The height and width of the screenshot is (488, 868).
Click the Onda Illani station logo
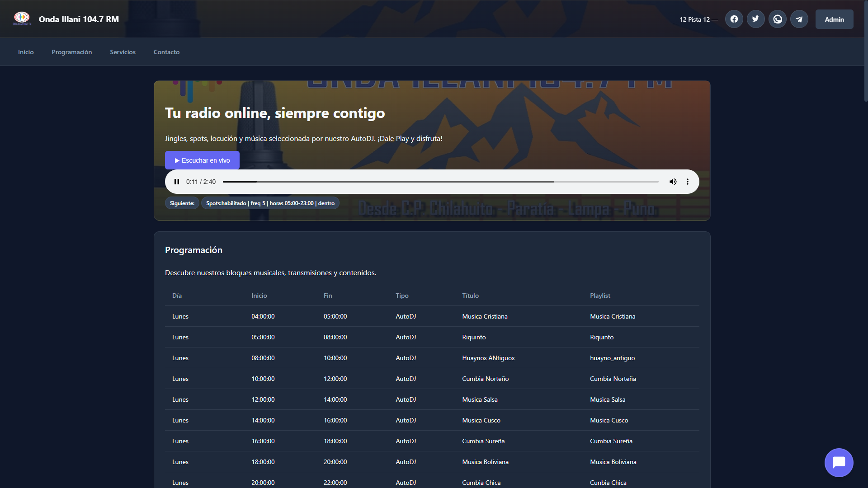pyautogui.click(x=22, y=19)
